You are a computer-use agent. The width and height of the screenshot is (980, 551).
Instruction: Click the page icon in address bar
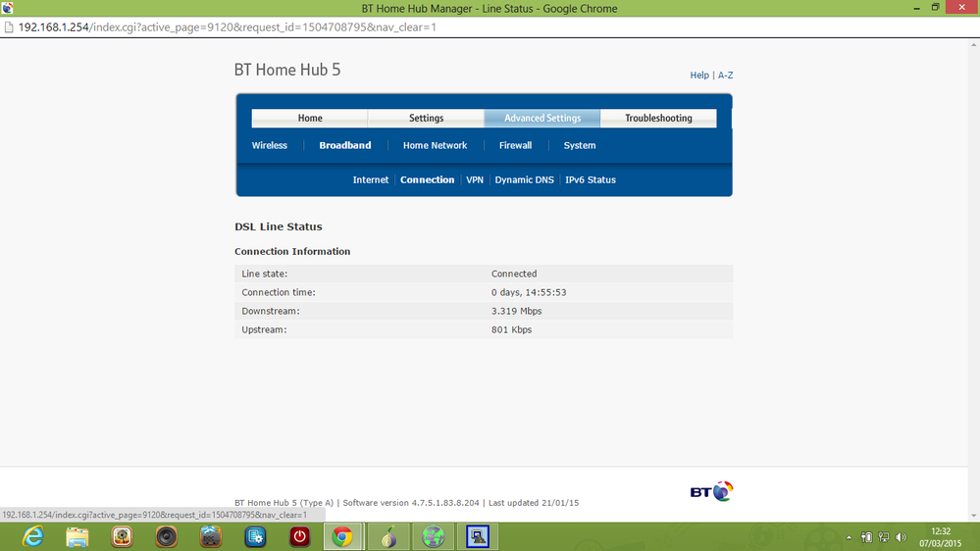click(x=9, y=27)
